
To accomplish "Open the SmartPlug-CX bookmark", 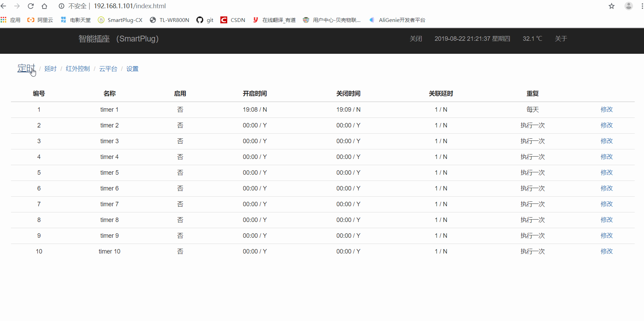I will point(120,20).
